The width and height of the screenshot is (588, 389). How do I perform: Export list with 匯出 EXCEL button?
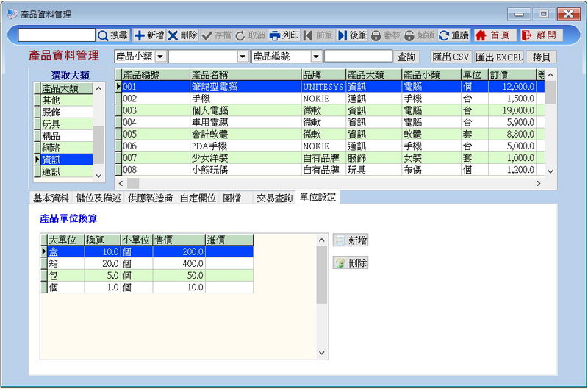click(499, 57)
